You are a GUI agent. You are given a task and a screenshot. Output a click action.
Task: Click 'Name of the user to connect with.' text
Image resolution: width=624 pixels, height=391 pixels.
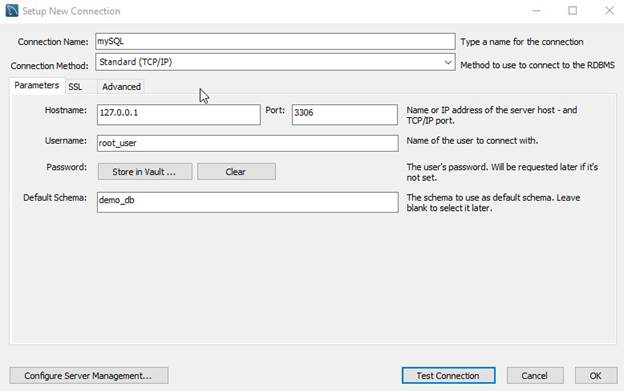click(x=472, y=141)
